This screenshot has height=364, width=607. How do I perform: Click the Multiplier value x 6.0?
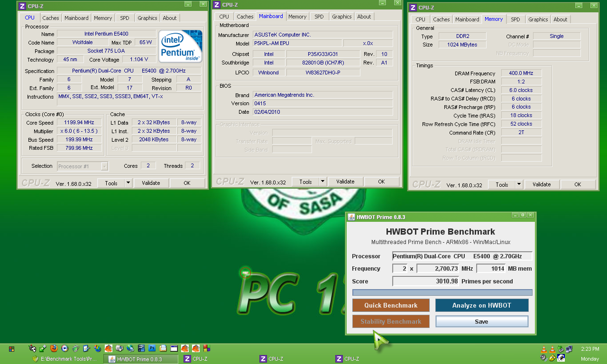coord(79,131)
